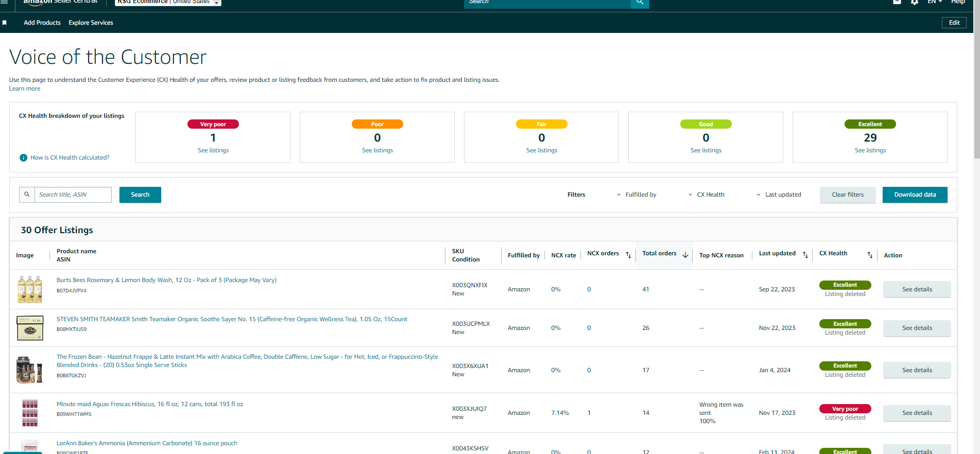This screenshot has width=980, height=454.
Task: Click the 30 Offer Listings heading
Action: pyautogui.click(x=57, y=230)
